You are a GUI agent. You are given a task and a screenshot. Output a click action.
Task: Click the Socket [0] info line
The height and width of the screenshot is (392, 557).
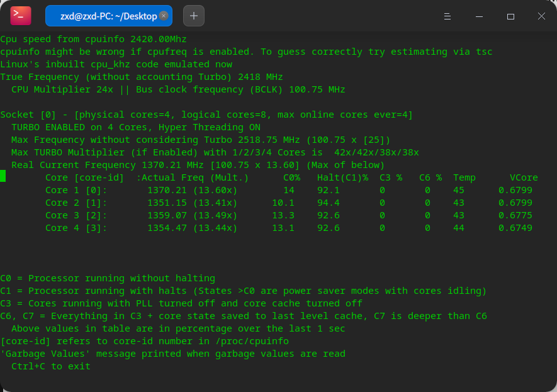click(x=206, y=115)
